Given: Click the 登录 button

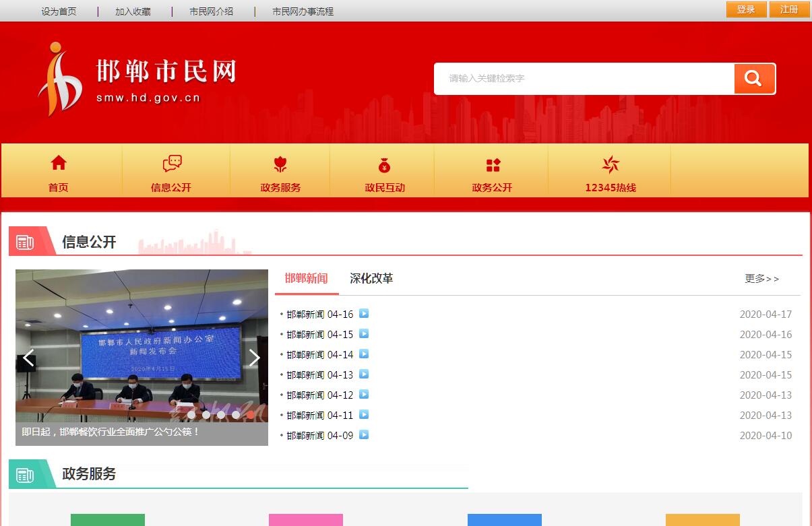Looking at the screenshot, I should coord(746,9).
